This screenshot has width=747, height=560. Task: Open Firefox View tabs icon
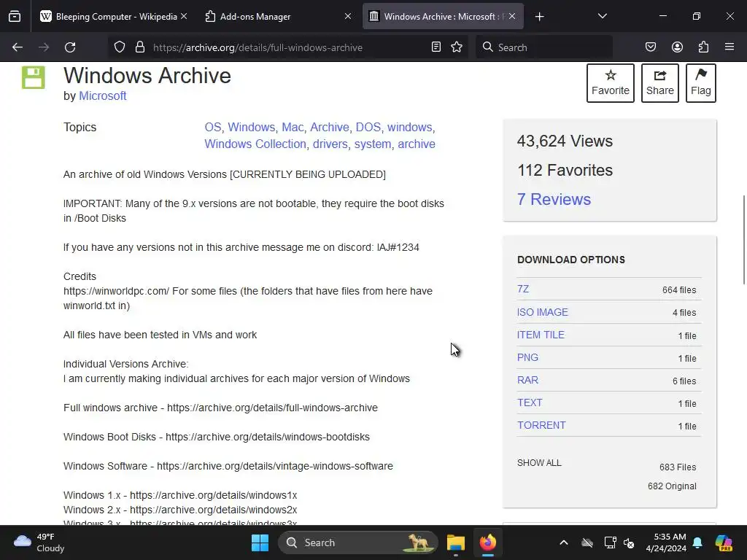pos(15,16)
